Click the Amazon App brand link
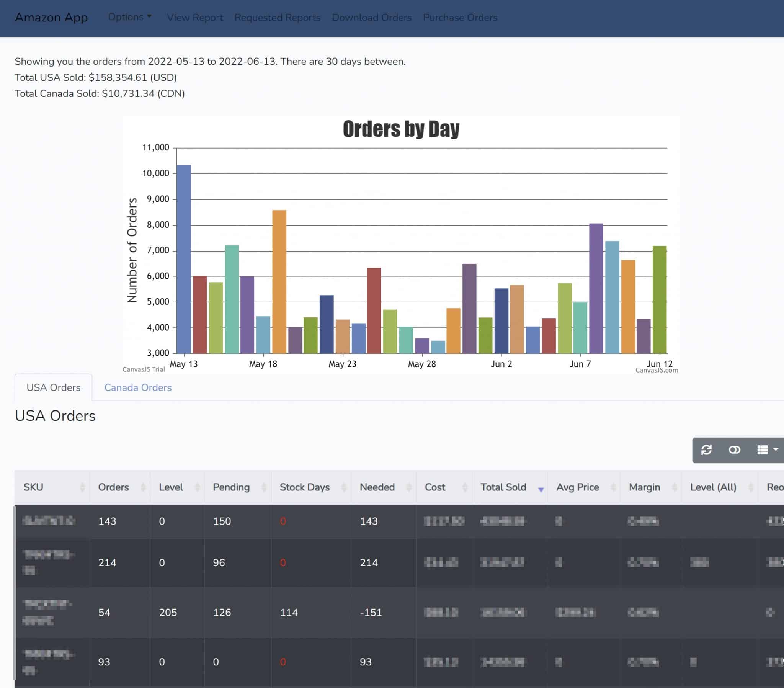Viewport: 784px width, 688px height. point(51,17)
